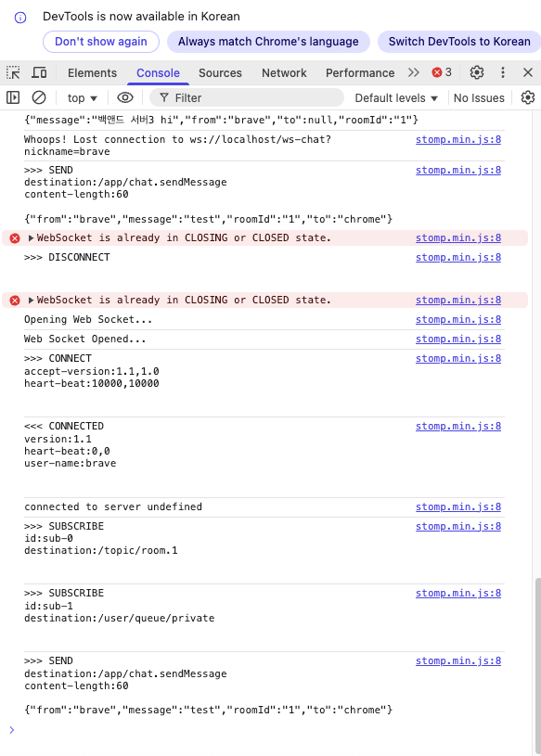
Task: Open stomp.min.js:8 link next to DISCONNECT
Action: 458,258
